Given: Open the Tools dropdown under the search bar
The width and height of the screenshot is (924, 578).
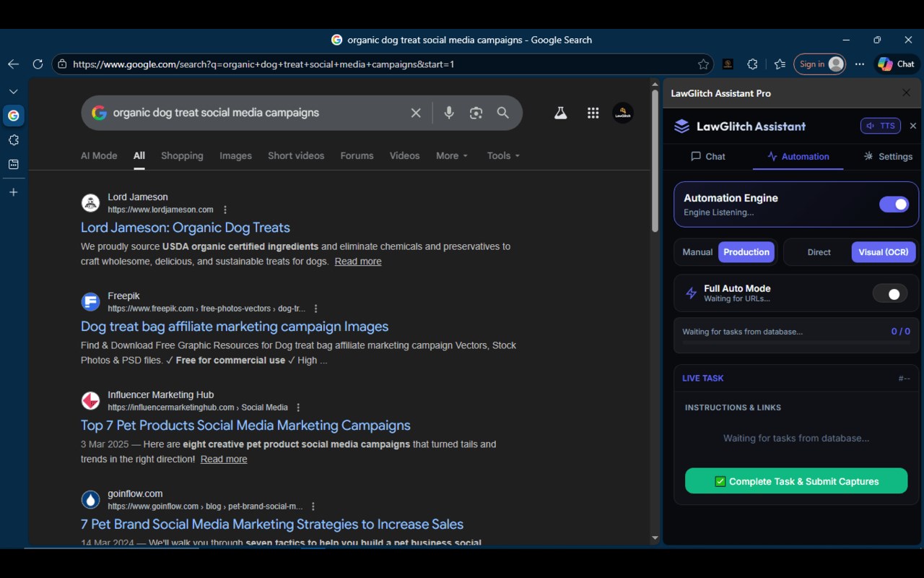Looking at the screenshot, I should click(x=503, y=155).
